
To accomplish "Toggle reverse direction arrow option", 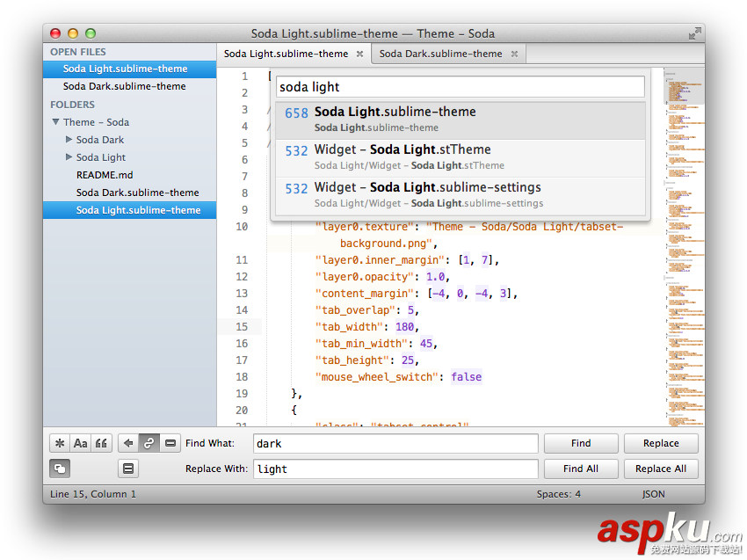I will [x=127, y=443].
